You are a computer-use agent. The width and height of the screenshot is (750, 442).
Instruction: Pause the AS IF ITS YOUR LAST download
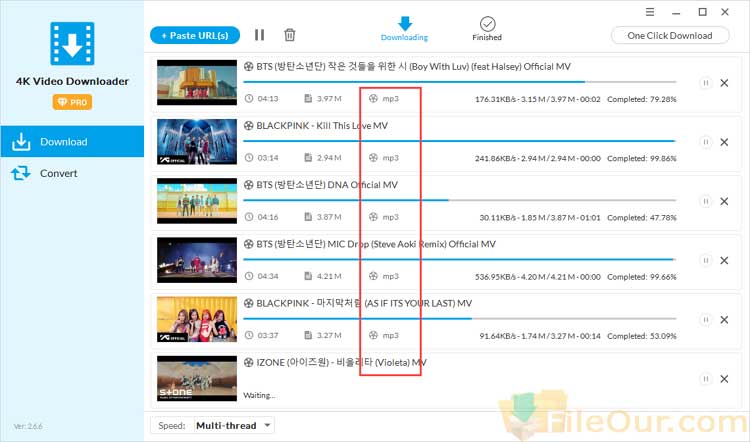coord(705,320)
